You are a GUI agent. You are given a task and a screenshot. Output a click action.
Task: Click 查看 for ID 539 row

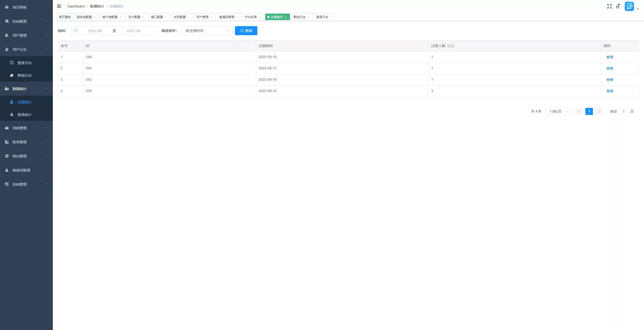coord(610,91)
